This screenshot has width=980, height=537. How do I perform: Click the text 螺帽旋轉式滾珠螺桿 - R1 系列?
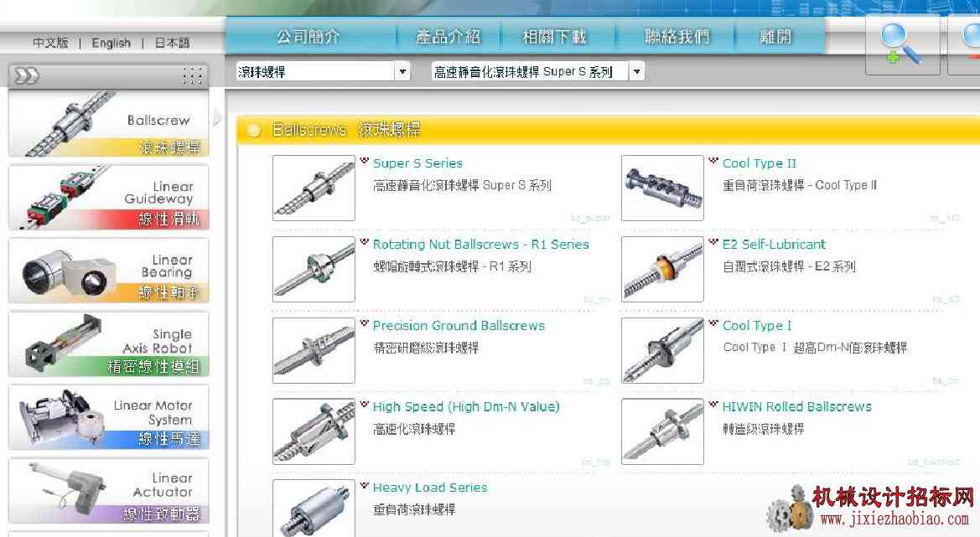[x=452, y=266]
